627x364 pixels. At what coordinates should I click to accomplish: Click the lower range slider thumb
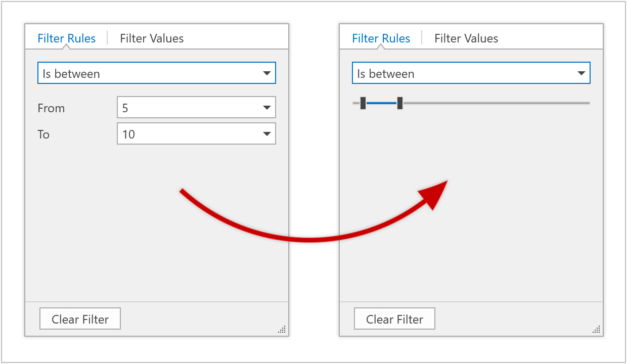[x=363, y=103]
